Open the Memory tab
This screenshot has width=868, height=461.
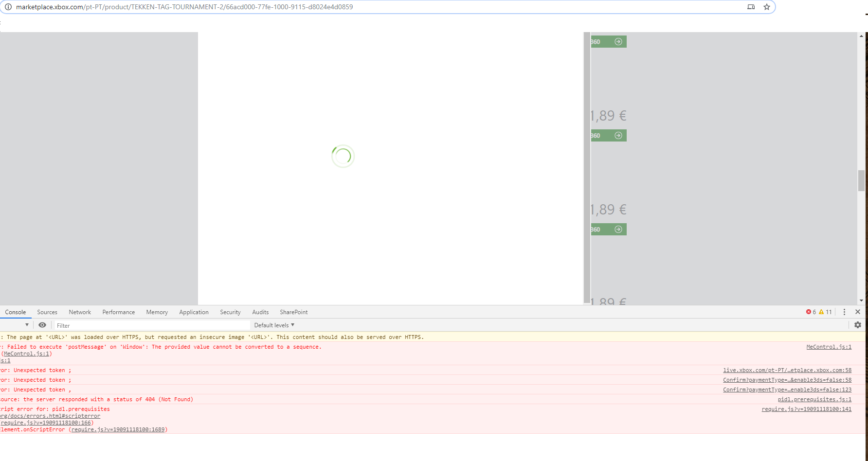tap(157, 312)
